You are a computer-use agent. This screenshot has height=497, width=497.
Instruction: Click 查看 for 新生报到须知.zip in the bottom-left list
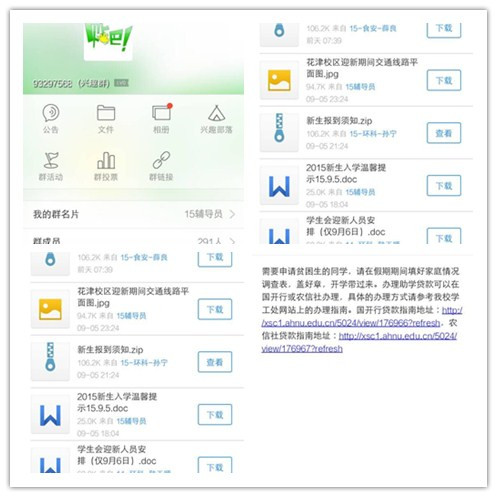click(x=215, y=362)
